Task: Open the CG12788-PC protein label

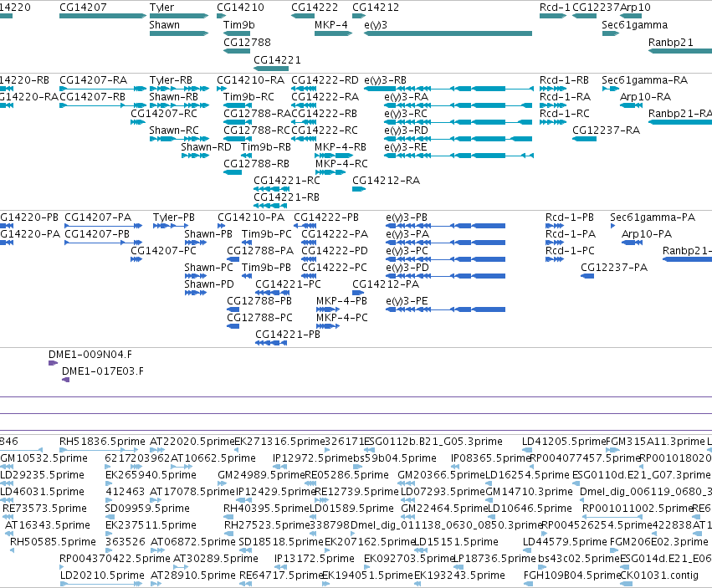Action: pos(259,318)
